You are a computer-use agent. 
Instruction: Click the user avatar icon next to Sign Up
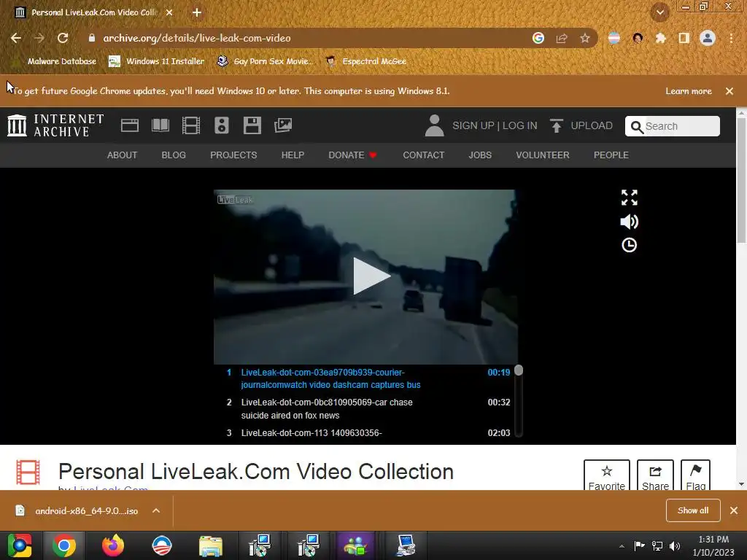434,125
